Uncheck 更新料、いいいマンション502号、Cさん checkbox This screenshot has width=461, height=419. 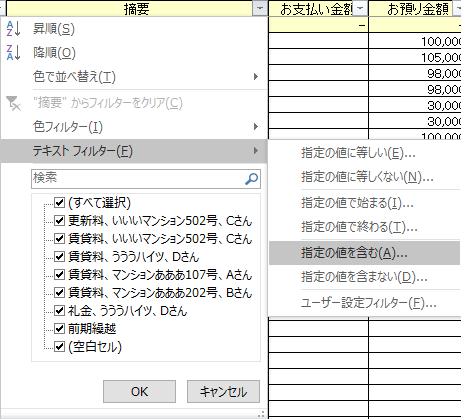pyautogui.click(x=59, y=221)
